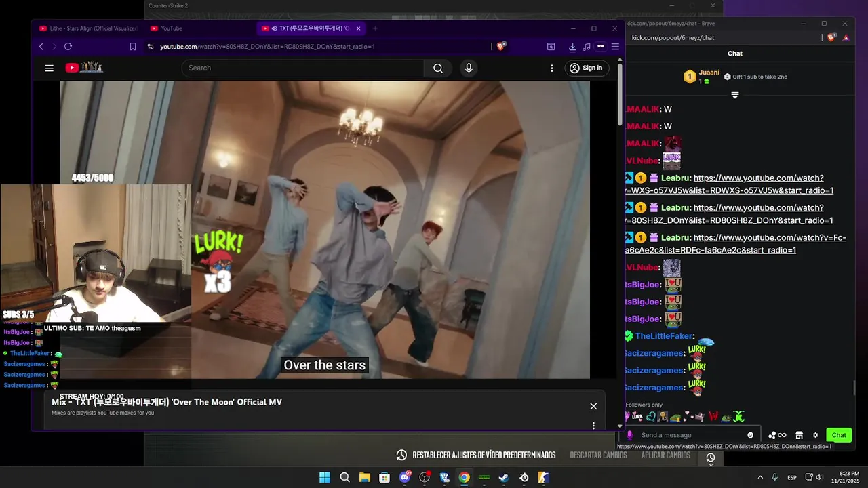Open a new browser tab

point(375,28)
